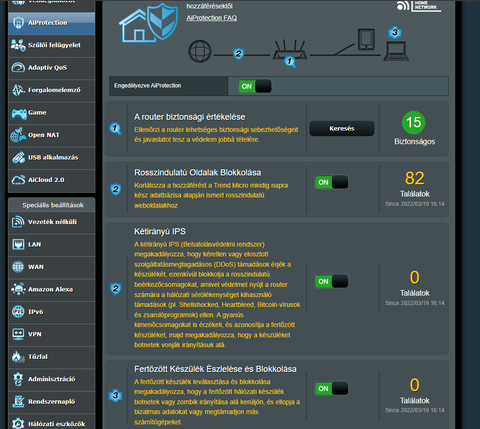Click shield badge beside Kétirányú IPS
This screenshot has height=429, width=480.
116,288
